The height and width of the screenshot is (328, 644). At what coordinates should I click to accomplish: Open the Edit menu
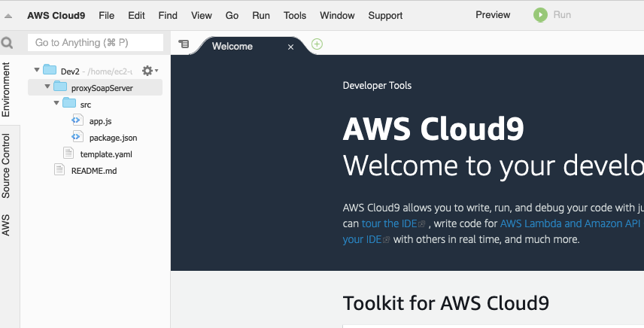point(136,16)
